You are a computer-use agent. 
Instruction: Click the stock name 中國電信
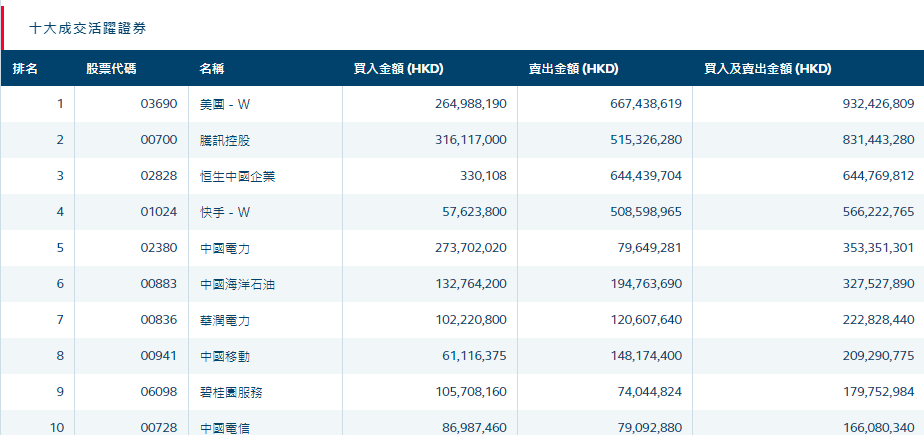pyautogui.click(x=225, y=428)
